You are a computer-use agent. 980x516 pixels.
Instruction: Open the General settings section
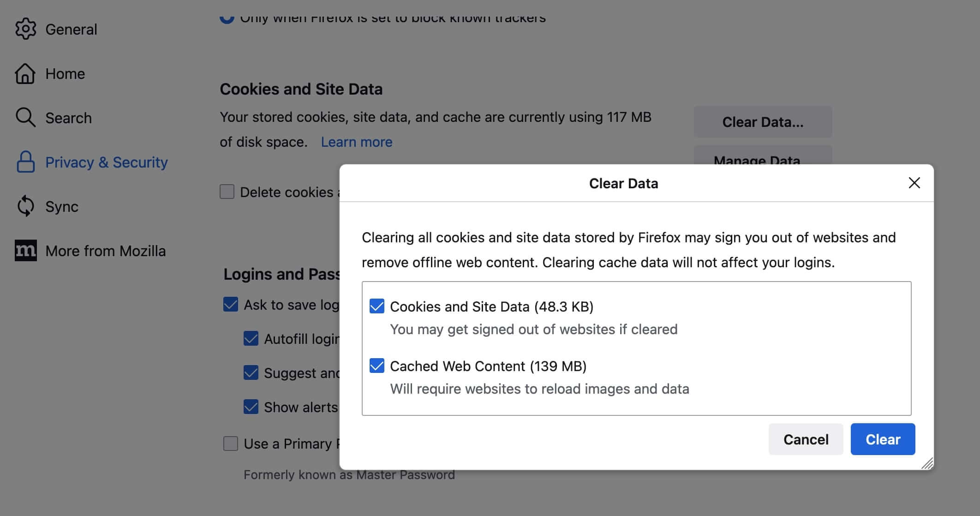71,29
